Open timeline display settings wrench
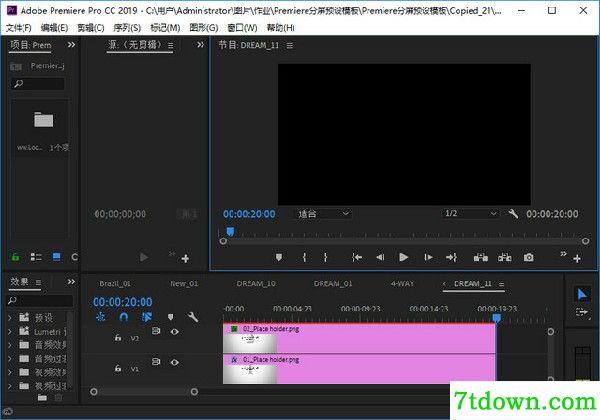This screenshot has height=420, width=600. pyautogui.click(x=193, y=317)
